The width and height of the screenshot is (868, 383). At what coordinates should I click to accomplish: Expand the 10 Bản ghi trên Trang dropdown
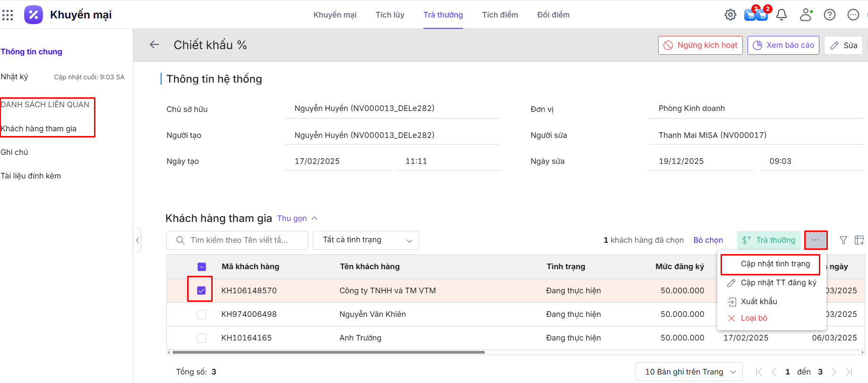688,372
